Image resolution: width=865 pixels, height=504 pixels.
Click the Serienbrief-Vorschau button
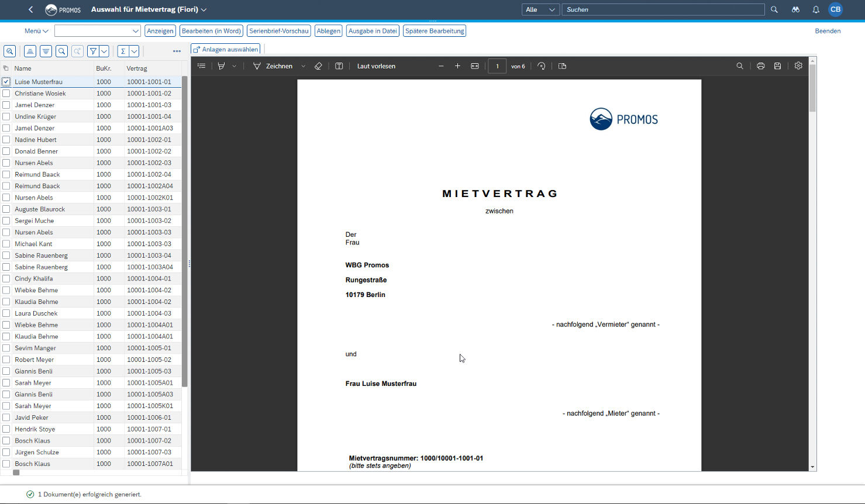279,31
